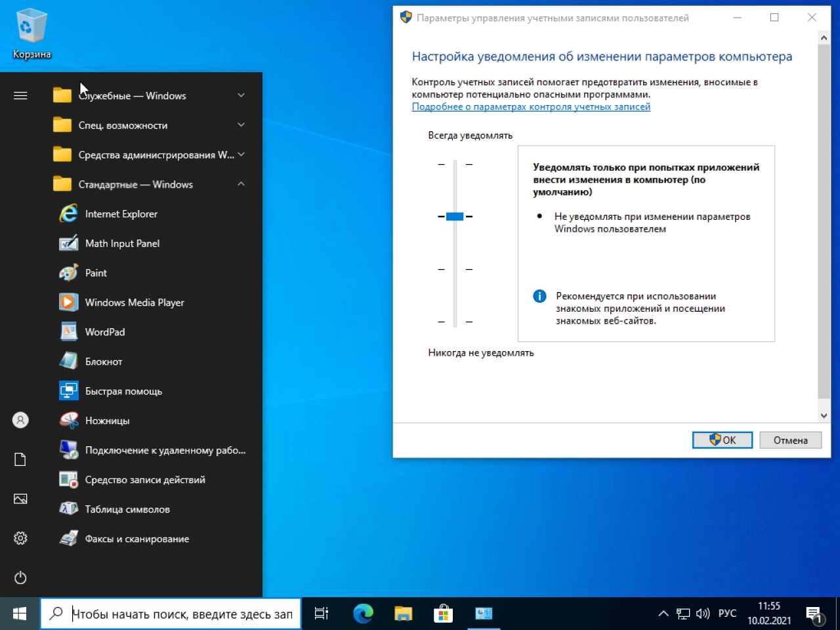Click the dialog scrollbar up arrow

click(824, 38)
